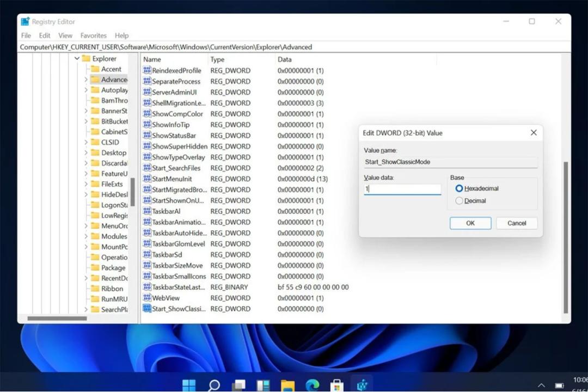Cancel the Edit DWORD dialog
Image resolution: width=588 pixels, height=392 pixels.
coord(517,223)
